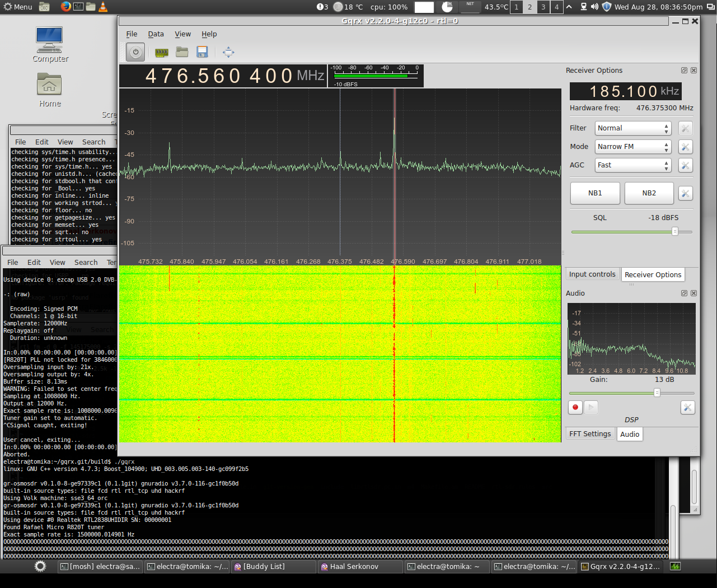The image size is (717, 588).
Task: Toggle the DSP power button in toolbar
Action: (135, 52)
